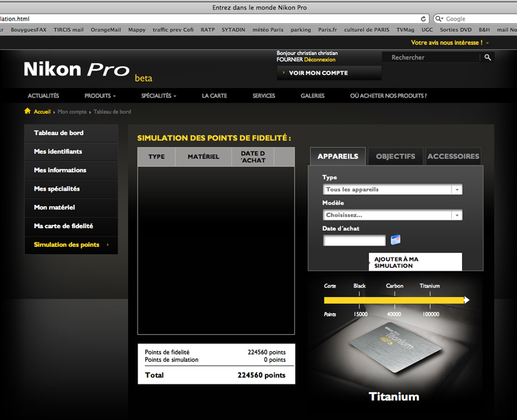Click the browser address bar
Screen dimensions: 517x420
215,19
